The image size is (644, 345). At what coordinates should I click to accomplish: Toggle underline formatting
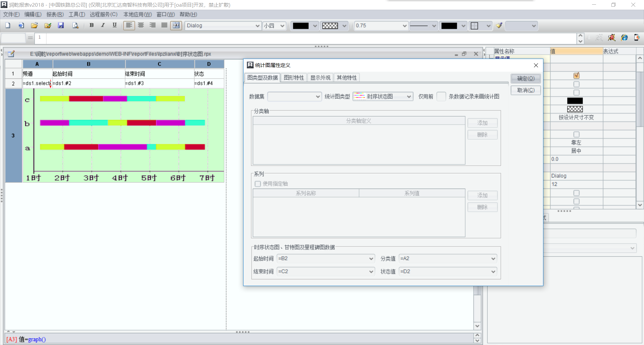coord(115,25)
